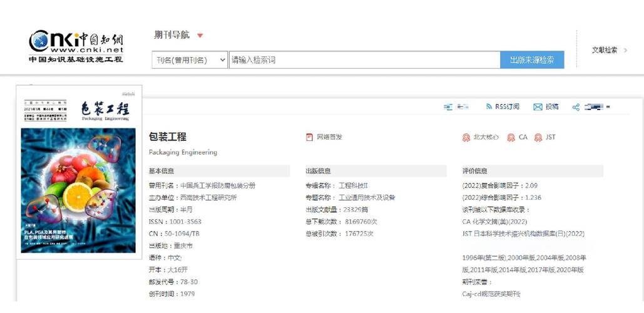
Task: Click the 工程科技II album name link
Action: (x=353, y=186)
